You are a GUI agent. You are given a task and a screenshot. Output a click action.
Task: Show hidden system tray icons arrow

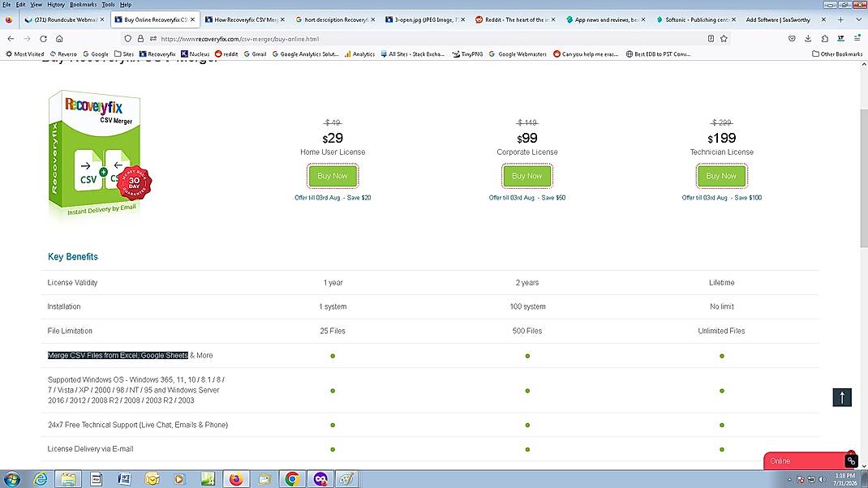[x=789, y=480]
